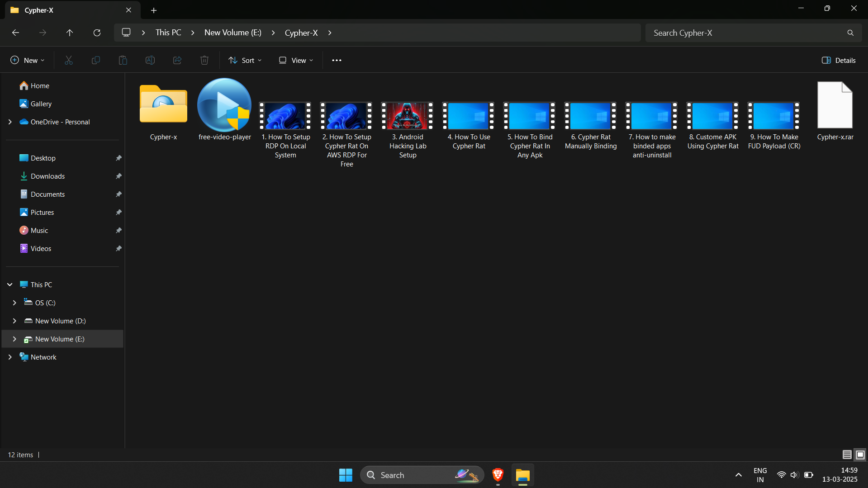Toggle the Details pane
This screenshot has width=868, height=488.
coord(838,60)
